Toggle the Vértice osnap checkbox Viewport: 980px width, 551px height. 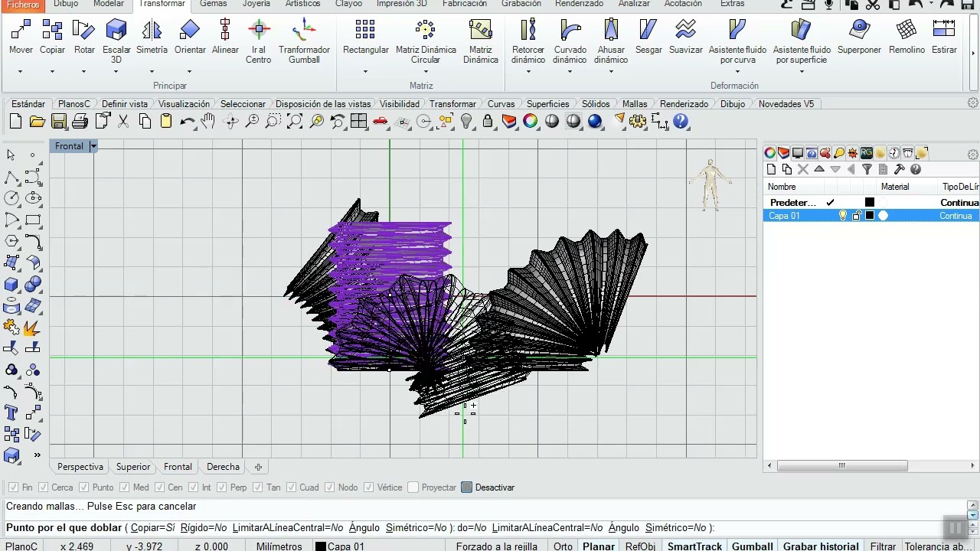[369, 487]
